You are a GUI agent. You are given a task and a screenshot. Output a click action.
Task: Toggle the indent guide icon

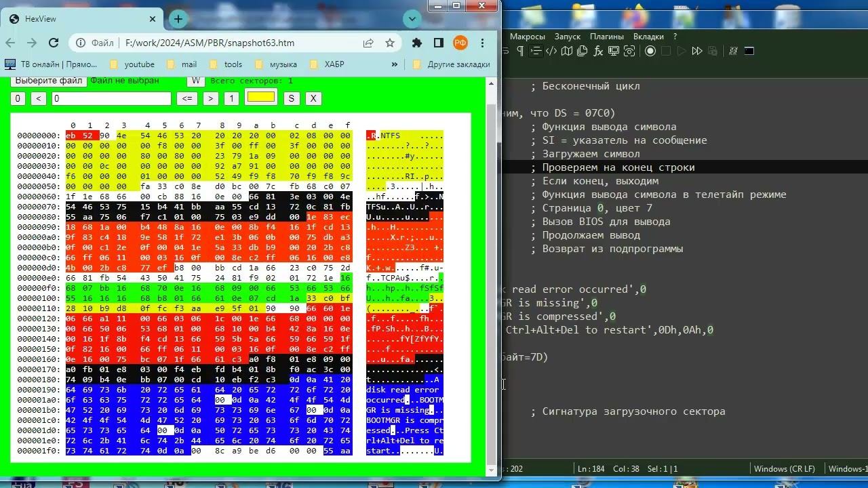(x=536, y=51)
